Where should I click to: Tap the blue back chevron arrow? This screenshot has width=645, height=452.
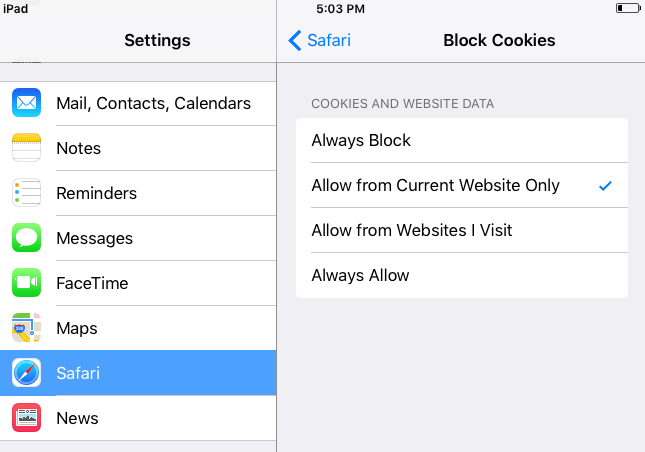pyautogui.click(x=295, y=40)
